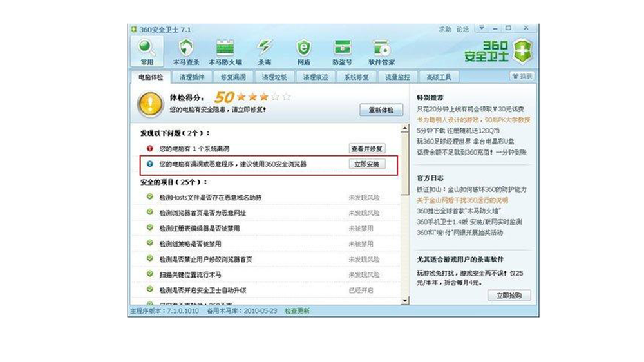
Task: Click the 360安全卫士 green shield logo
Action: tap(522, 52)
